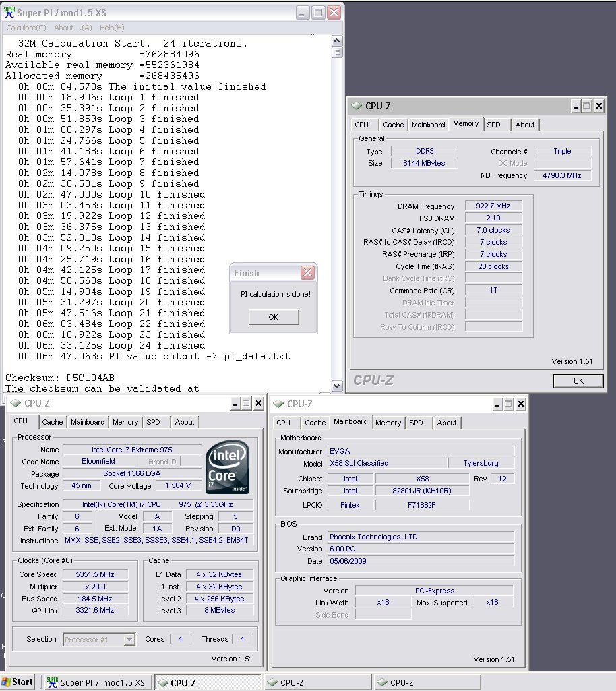The width and height of the screenshot is (616, 691).
Task: Activate the second CPU-Z taskbar button
Action: click(317, 683)
